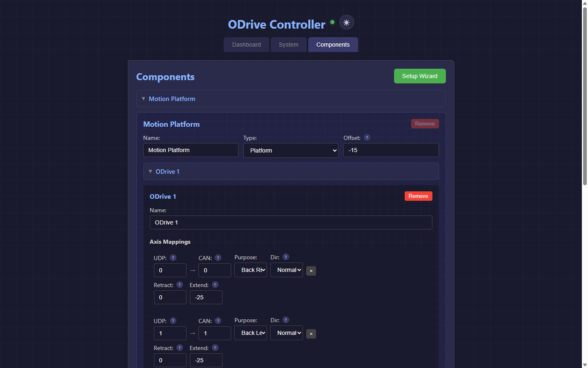
Task: Open Dir dropdown of second axis
Action: coord(287,333)
